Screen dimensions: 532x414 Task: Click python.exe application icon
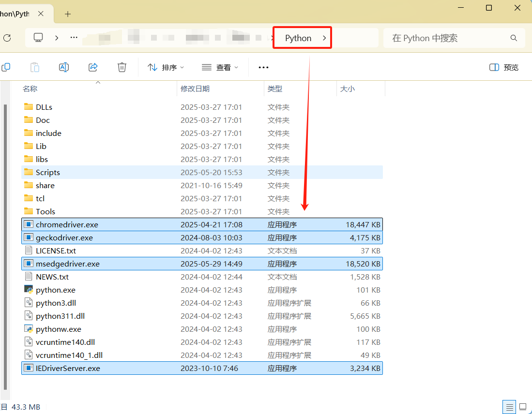[29, 290]
